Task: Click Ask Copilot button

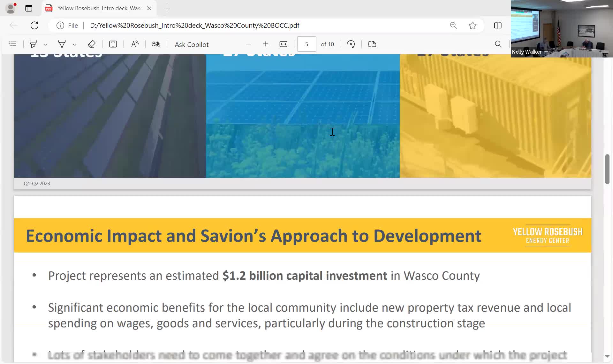Action: pyautogui.click(x=192, y=44)
